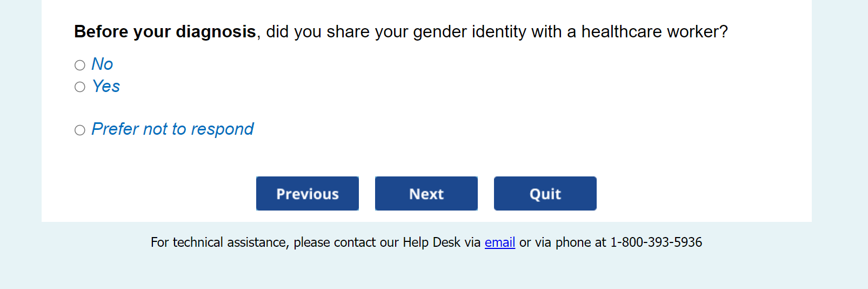Screen dimensions: 868x289
Task: Click the bold "Before your diagnosis" text
Action: pyautogui.click(x=165, y=32)
